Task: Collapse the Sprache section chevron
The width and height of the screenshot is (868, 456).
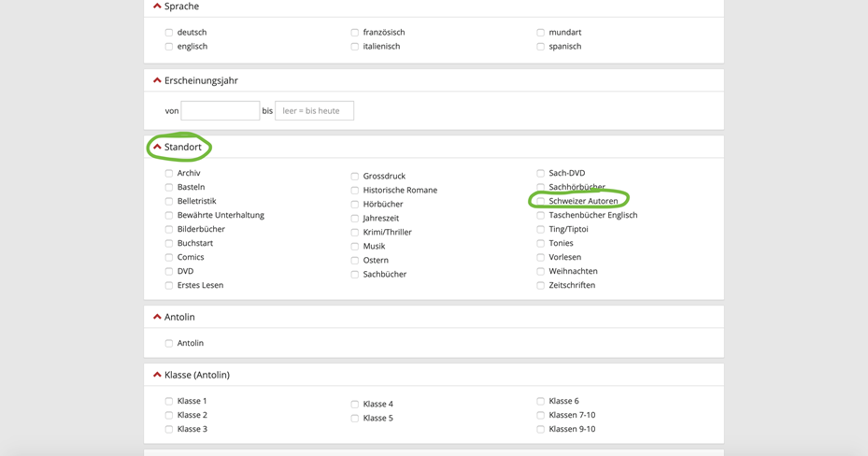Action: click(x=157, y=7)
